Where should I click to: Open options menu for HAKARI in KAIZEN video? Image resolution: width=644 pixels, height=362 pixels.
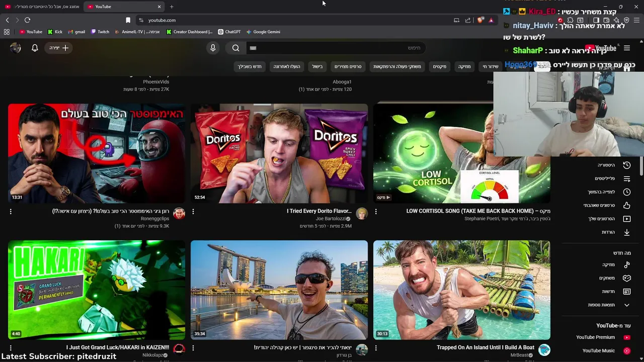11,348
